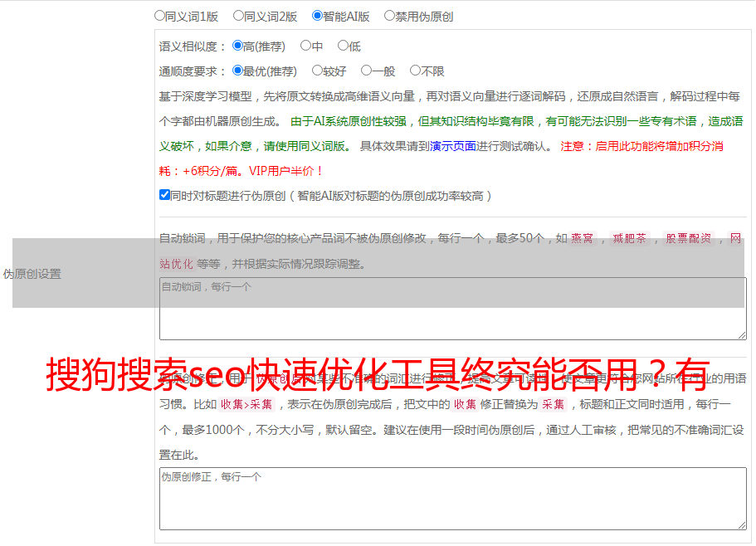
Task: Click the 伪原创设置 label
Action: pyautogui.click(x=32, y=274)
